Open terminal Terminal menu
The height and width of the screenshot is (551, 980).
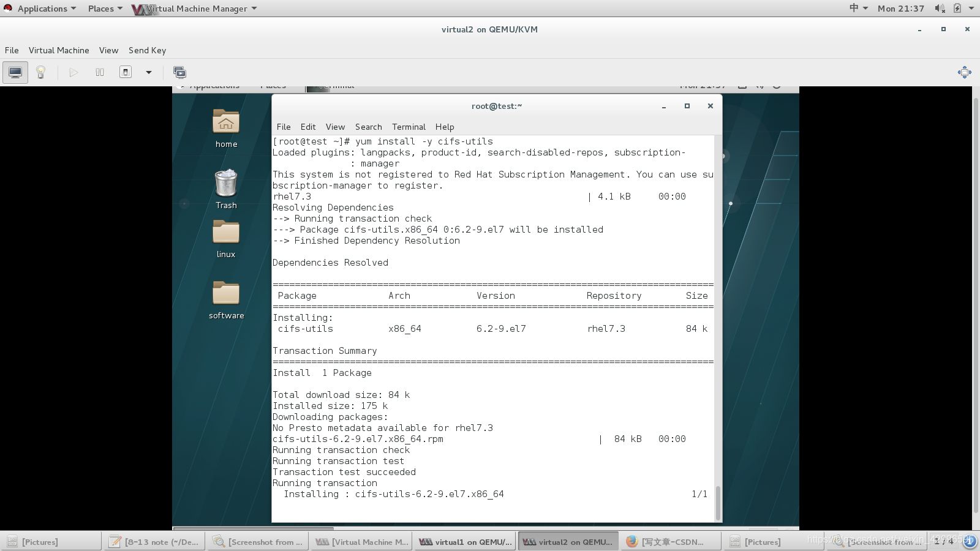[x=409, y=127]
